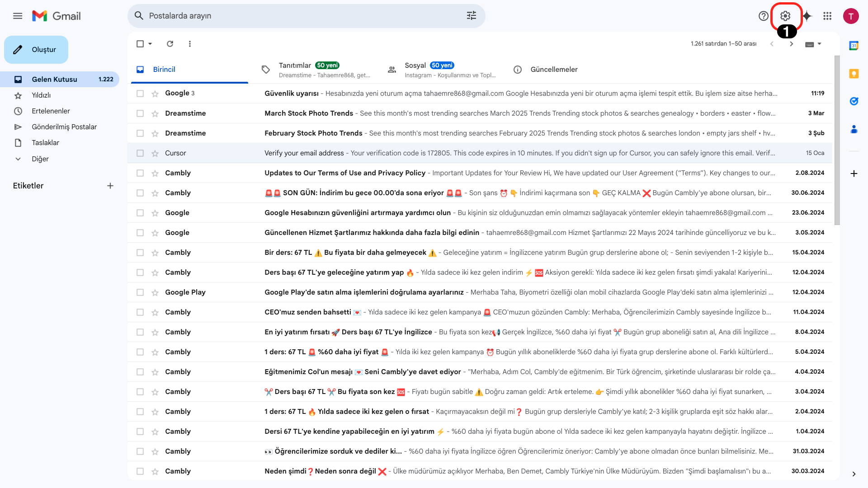Check the Cambly Terms of Use checkbox
The height and width of the screenshot is (488, 868).
click(140, 173)
